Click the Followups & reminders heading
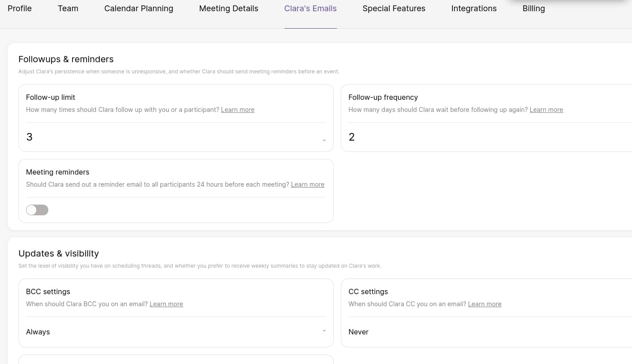 (x=66, y=59)
